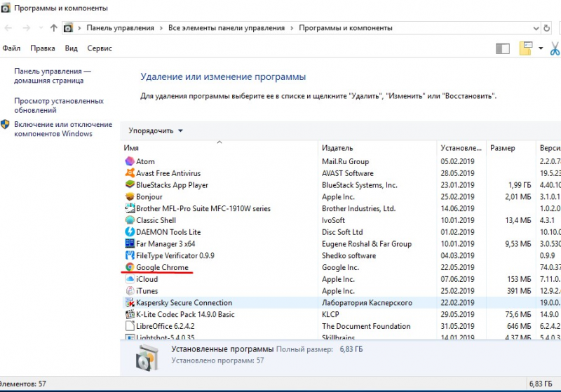
Task: Click Лаборатория Касперского publisher cell
Action: (x=367, y=302)
